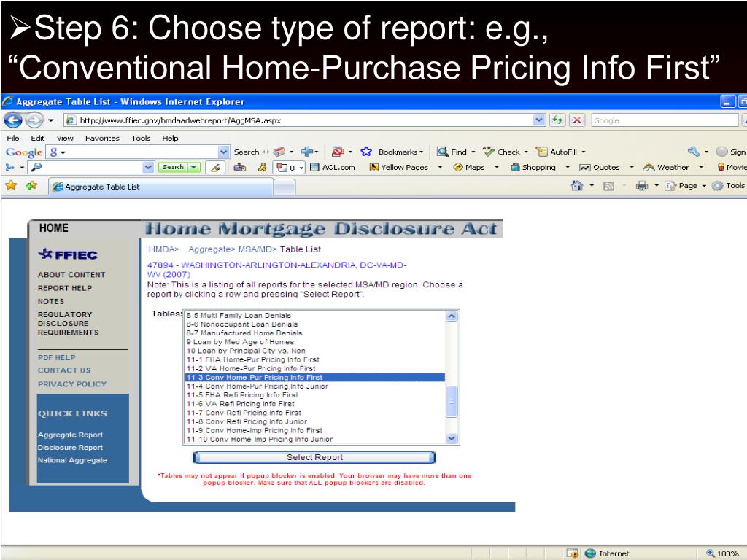Open the Tools menu in menu bar
This screenshot has height=560, width=747.
click(x=141, y=138)
